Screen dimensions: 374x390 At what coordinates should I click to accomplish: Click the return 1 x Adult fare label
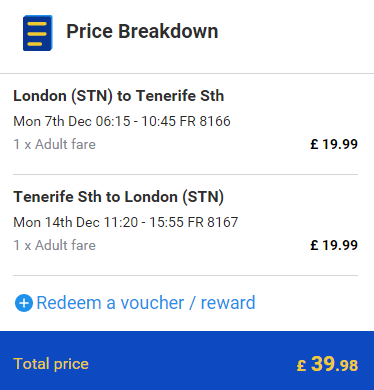tap(54, 245)
